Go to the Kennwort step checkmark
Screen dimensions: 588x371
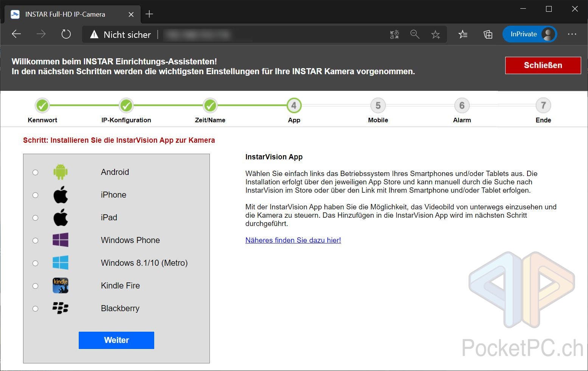pos(42,106)
